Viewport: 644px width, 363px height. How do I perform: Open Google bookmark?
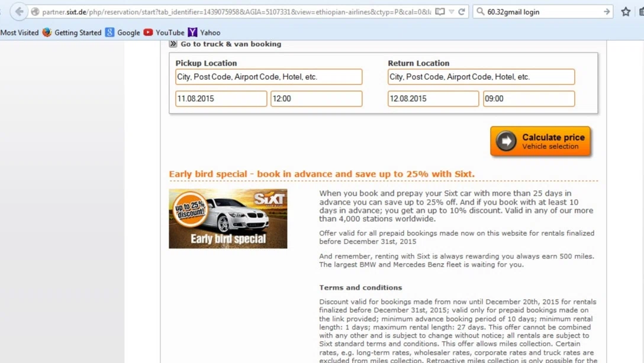128,33
